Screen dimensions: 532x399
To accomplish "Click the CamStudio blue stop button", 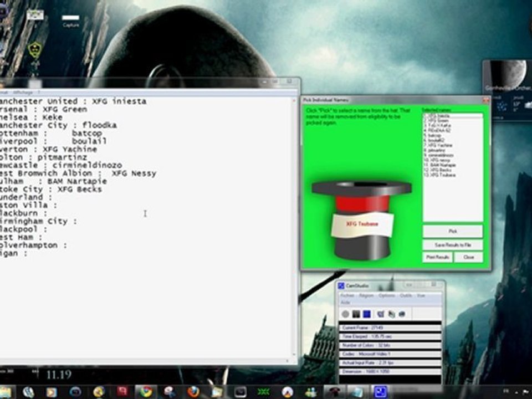I will coord(367,314).
